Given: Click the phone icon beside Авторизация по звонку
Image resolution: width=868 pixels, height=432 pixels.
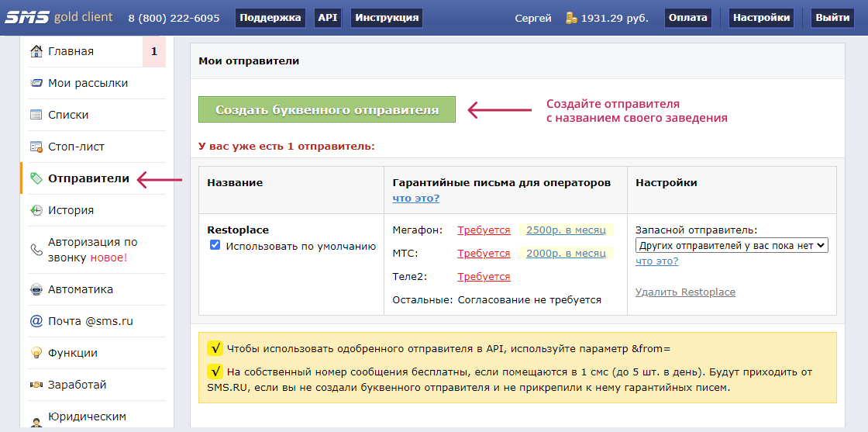Looking at the screenshot, I should pyautogui.click(x=36, y=251).
